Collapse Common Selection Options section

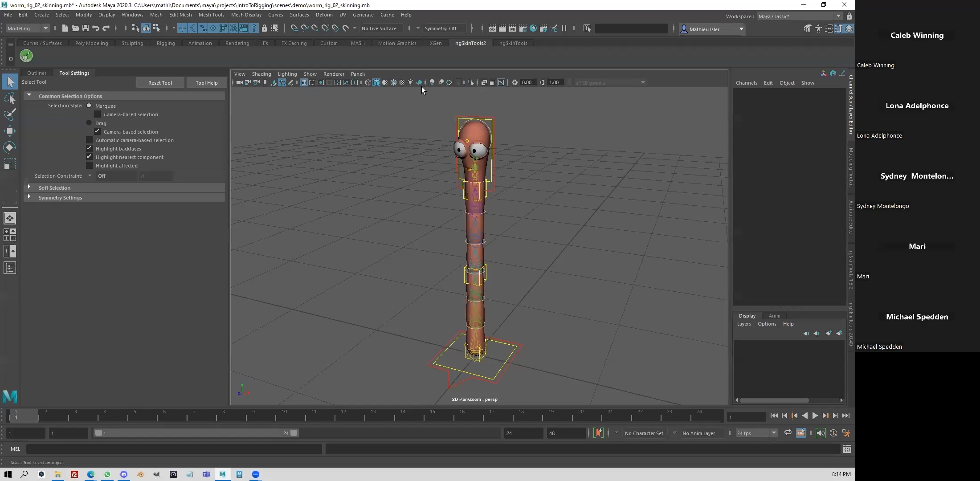[x=29, y=95]
